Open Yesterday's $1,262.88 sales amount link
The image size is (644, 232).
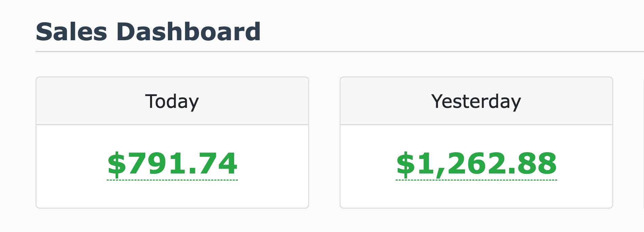[x=476, y=164]
